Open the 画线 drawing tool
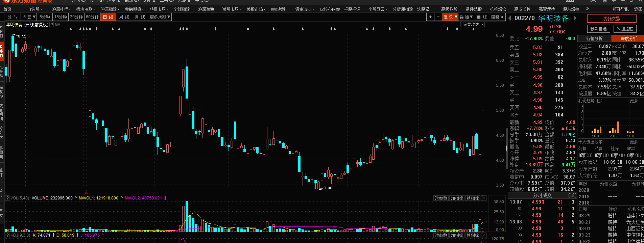 tap(482, 17)
